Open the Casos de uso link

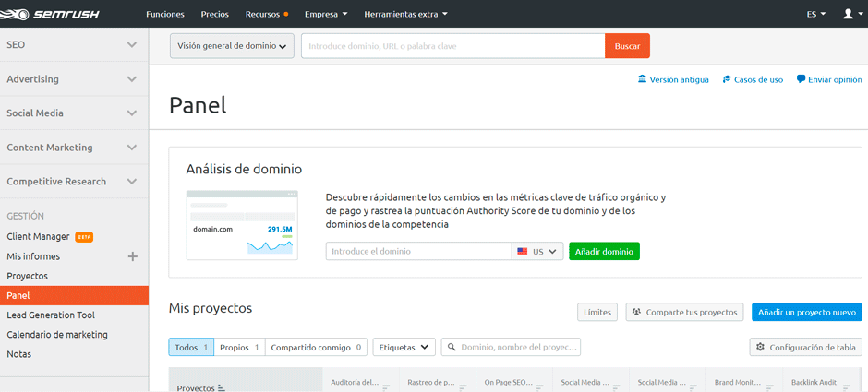[753, 79]
